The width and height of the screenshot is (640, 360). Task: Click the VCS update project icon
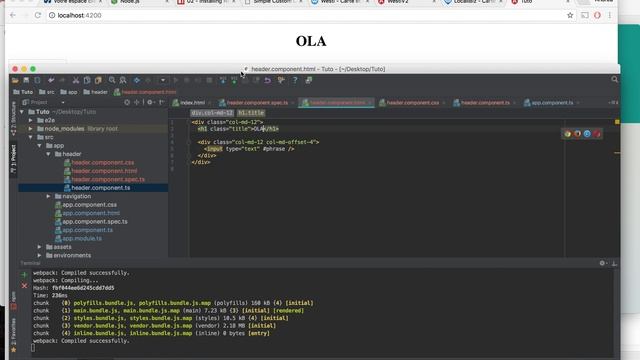(x=223, y=80)
